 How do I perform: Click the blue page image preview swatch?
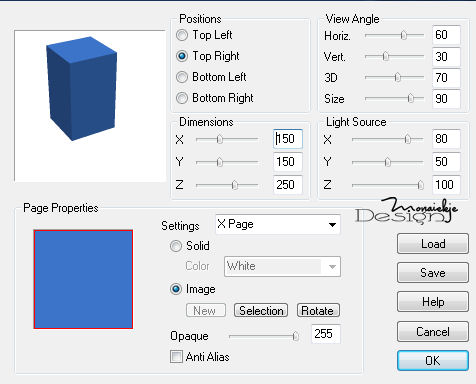pos(83,279)
